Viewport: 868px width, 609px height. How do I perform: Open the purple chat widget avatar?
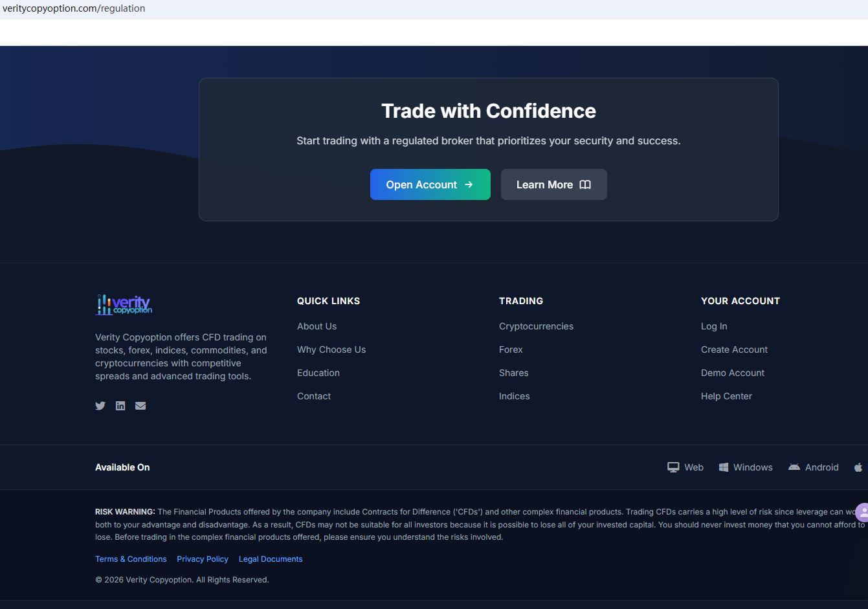pos(862,513)
